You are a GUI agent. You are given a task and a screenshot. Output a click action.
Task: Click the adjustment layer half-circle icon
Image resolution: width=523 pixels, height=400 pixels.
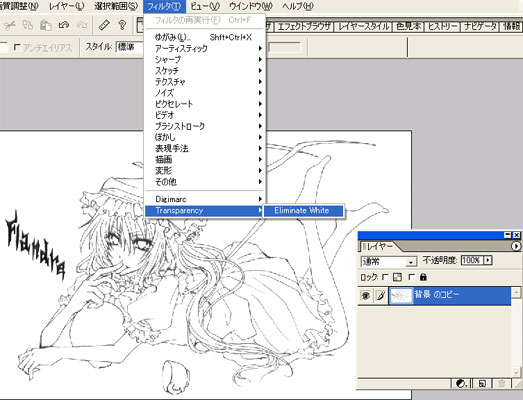click(x=461, y=383)
